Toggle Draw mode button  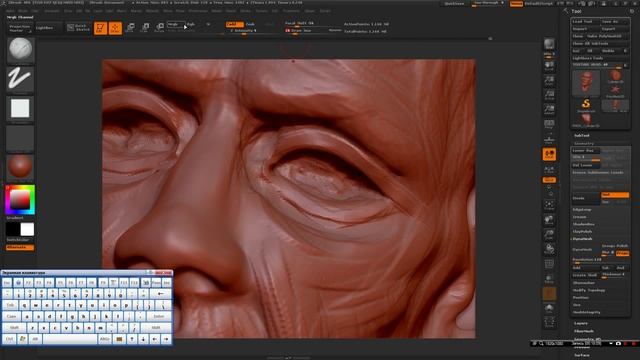pos(115,28)
